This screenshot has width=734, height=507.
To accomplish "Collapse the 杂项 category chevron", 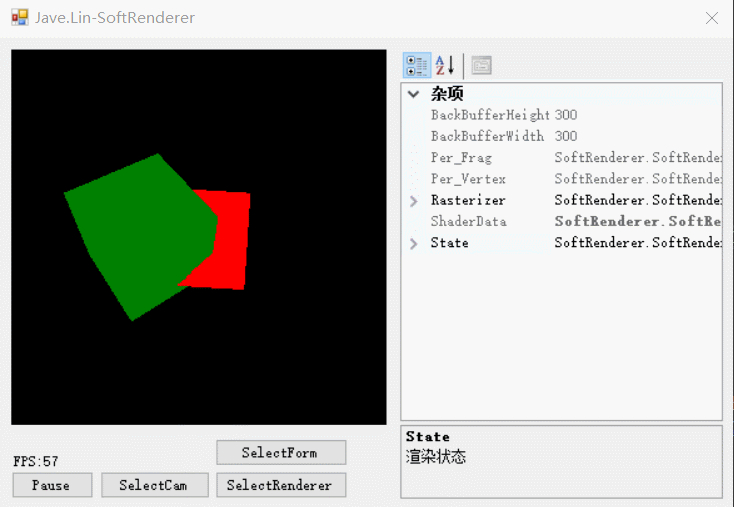I will pyautogui.click(x=413, y=94).
